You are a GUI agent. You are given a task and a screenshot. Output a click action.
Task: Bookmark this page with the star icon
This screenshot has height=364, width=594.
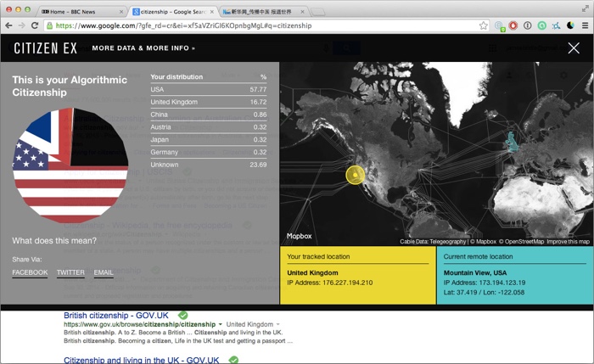click(x=483, y=25)
